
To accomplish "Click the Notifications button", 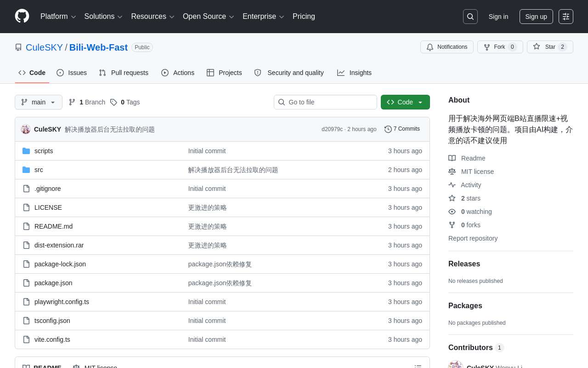I will [447, 47].
